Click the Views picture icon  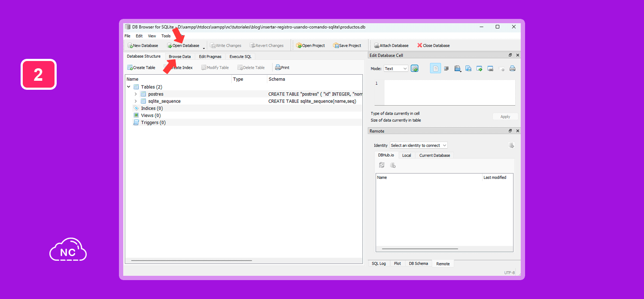tap(136, 115)
